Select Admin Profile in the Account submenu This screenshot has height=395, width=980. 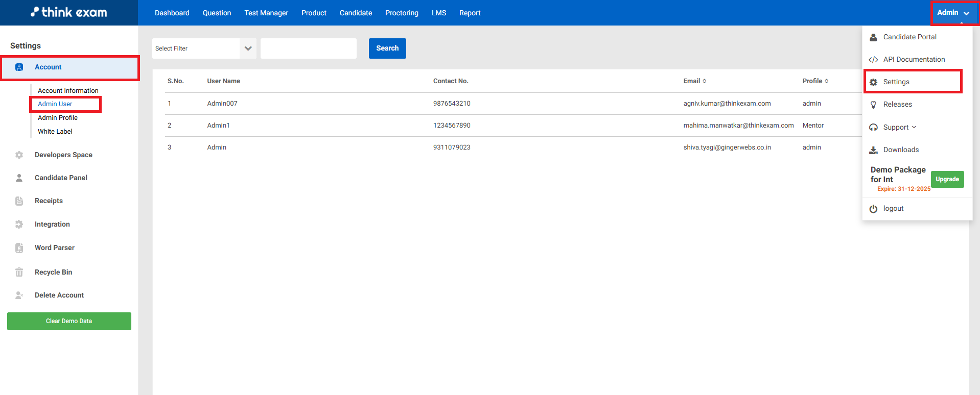(58, 118)
